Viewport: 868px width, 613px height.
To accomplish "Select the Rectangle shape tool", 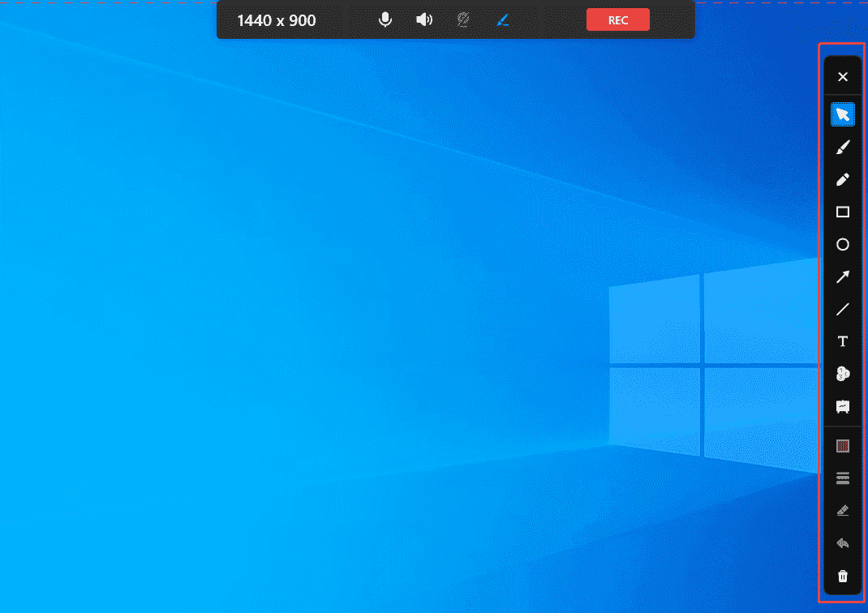I will (x=842, y=212).
